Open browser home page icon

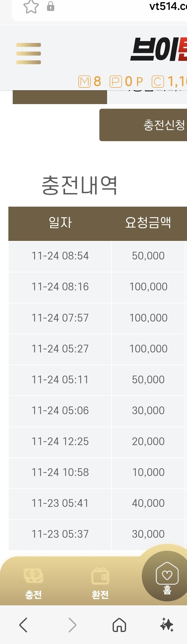tap(119, 625)
